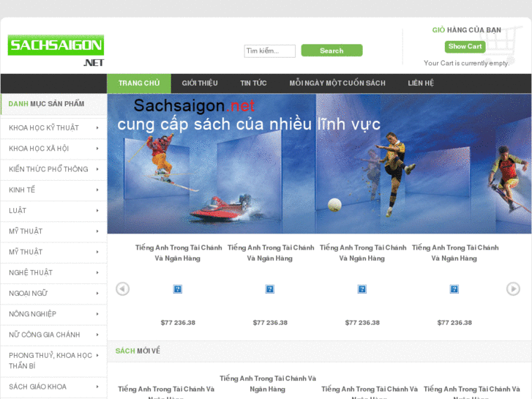Expand the NỮ CÔNG GIA CHÁNH arrow

point(97,335)
